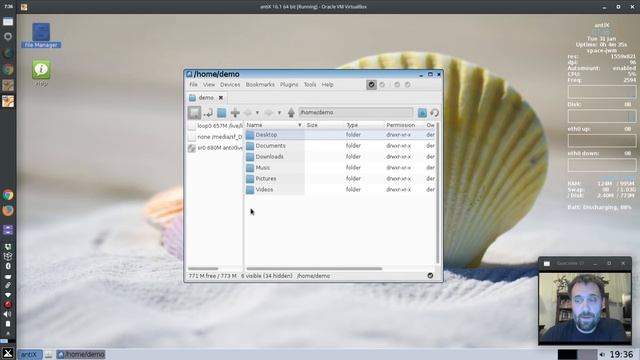
Task: Click the Forward navigation arrow
Action: pos(269,113)
